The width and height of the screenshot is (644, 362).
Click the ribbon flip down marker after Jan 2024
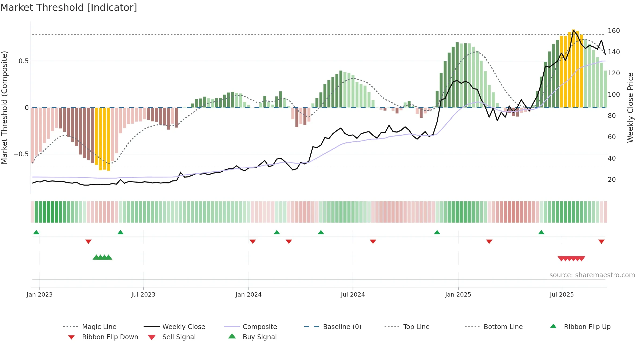[x=253, y=242]
